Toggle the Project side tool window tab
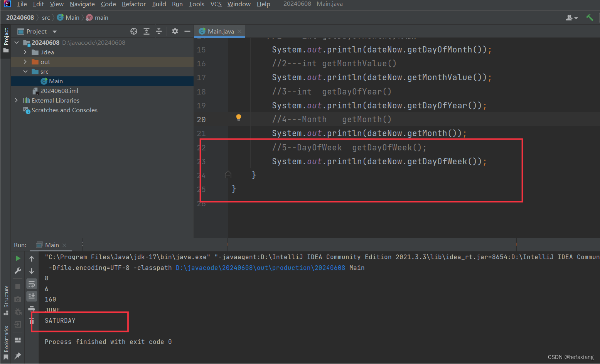This screenshot has width=600, height=364. [6, 40]
